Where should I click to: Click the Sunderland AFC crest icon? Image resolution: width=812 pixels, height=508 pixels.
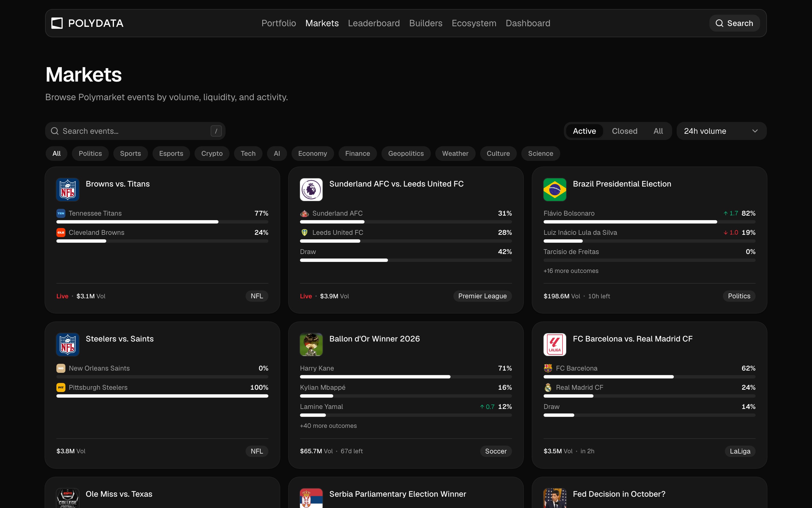pyautogui.click(x=304, y=213)
